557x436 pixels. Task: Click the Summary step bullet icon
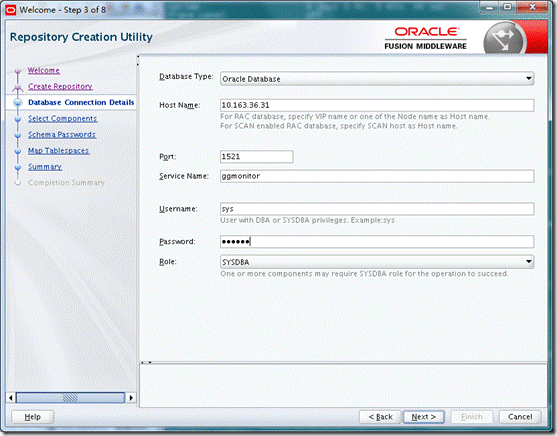coord(18,167)
